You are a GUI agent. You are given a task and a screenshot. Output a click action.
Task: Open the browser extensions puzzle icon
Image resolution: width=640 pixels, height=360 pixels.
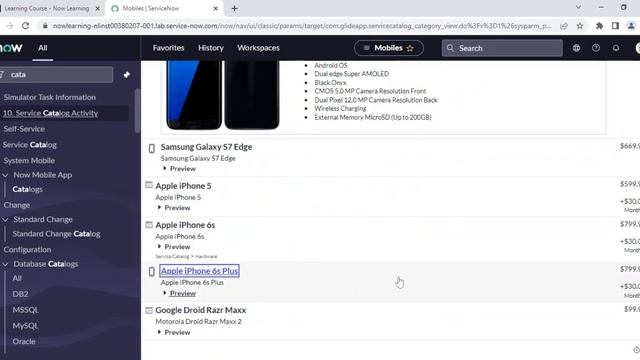pyautogui.click(x=599, y=26)
